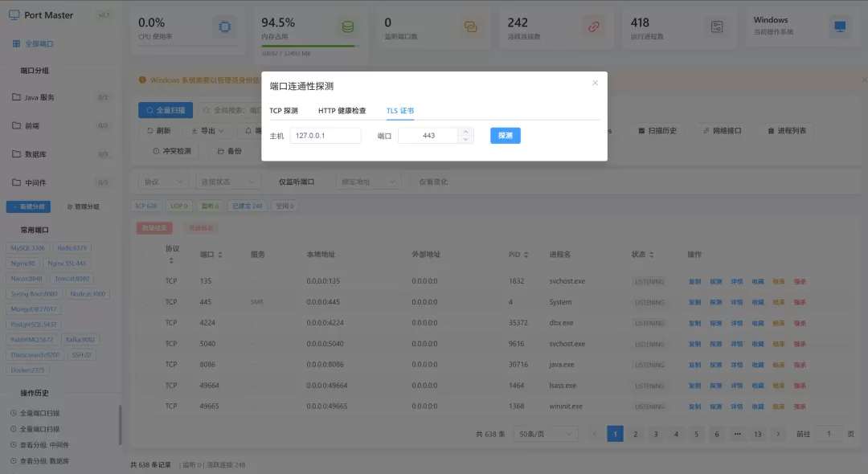Open the 绑定地址 filter dropdown
Screen dimensions: 868x474
coord(368,182)
